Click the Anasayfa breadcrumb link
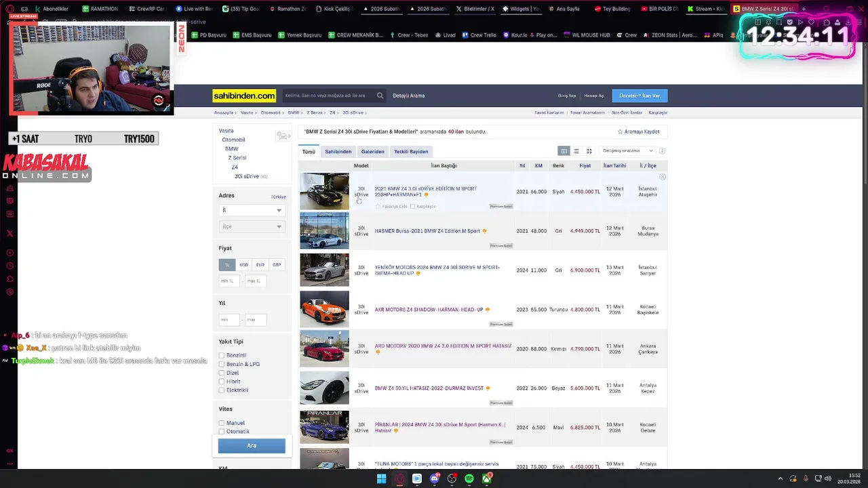 224,113
